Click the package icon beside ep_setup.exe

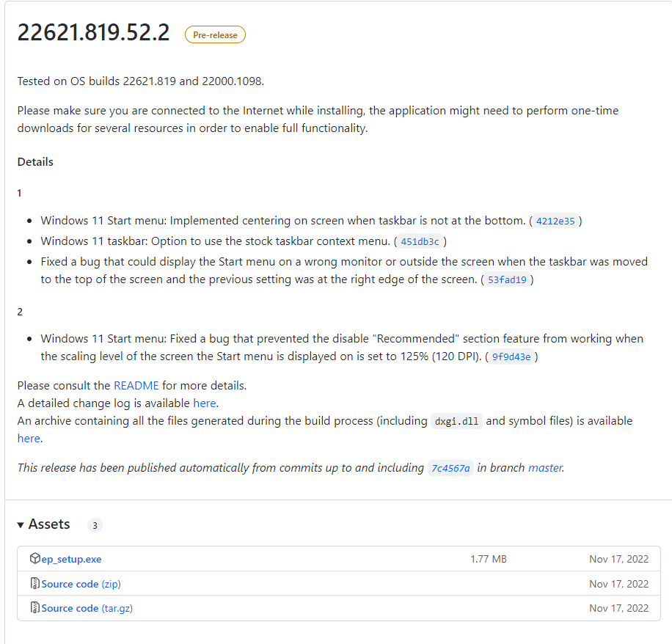(x=34, y=558)
